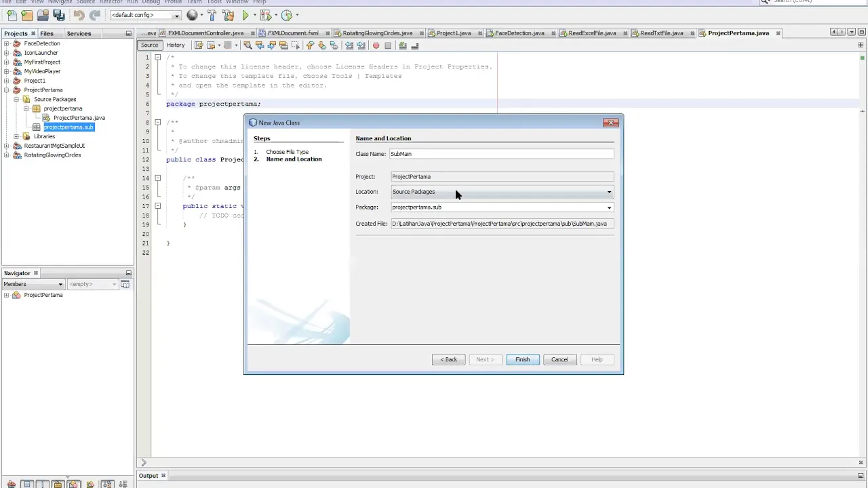Click the Finish button in dialog
Image resolution: width=868 pixels, height=488 pixels.
(x=522, y=359)
